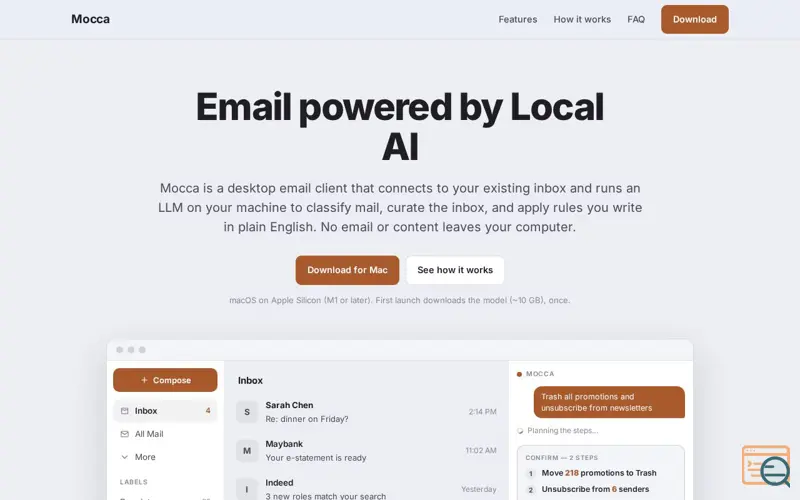Click step 2 number badge
Viewport: 800px width, 500px height.
pos(531,490)
